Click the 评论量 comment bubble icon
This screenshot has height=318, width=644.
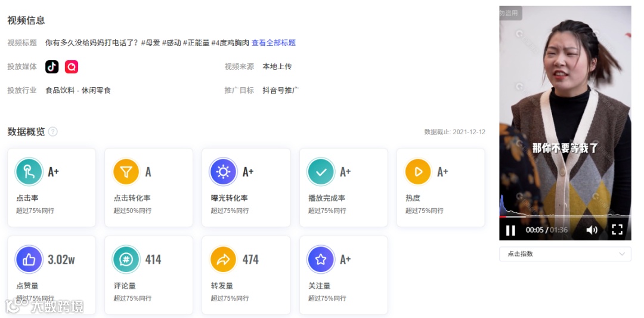[x=126, y=260]
